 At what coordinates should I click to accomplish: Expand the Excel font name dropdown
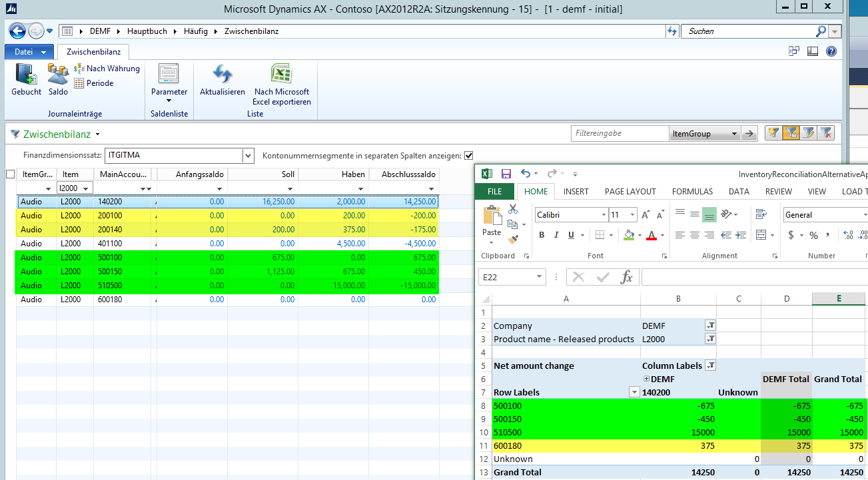tap(603, 215)
